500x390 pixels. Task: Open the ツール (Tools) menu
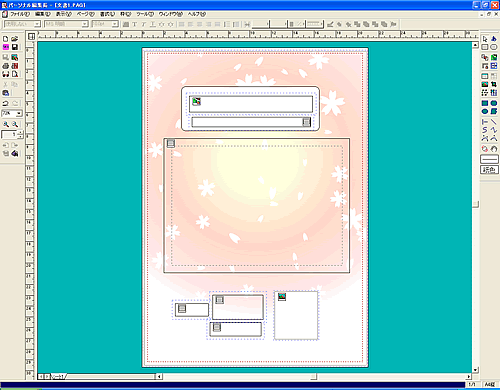(145, 14)
